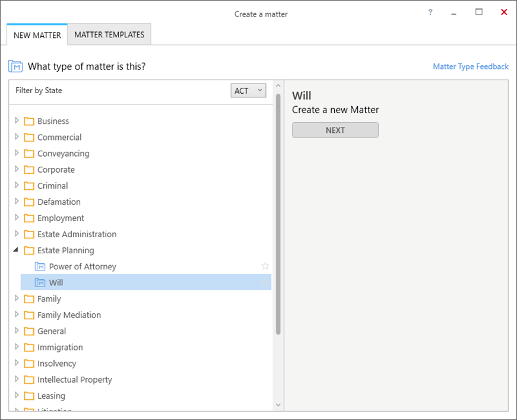Click the Immigration folder icon
This screenshot has width=517, height=420.
[x=28, y=347]
